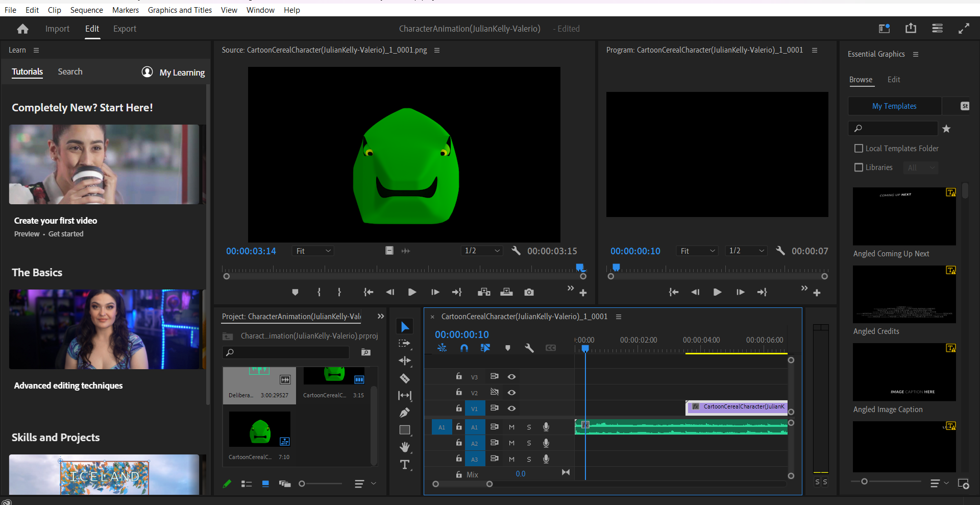Play the Source monitor clip
This screenshot has height=505, width=980.
coord(412,292)
